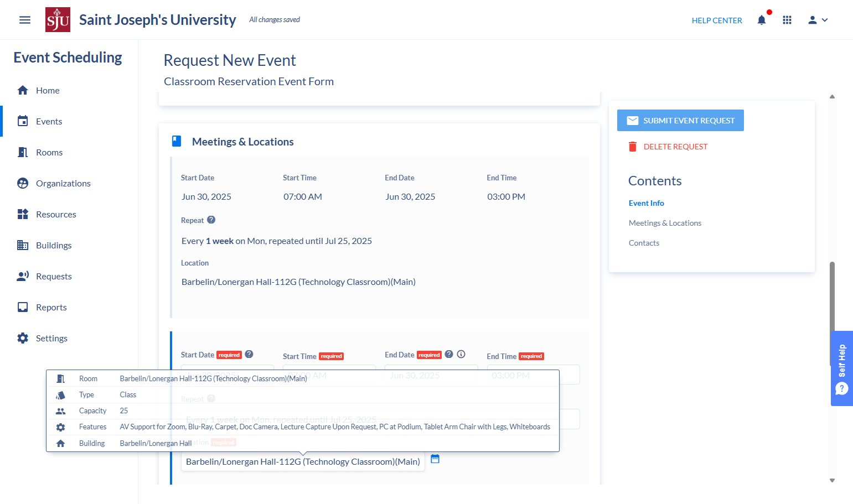
Task: Jump to Contacts section
Action: tap(644, 243)
